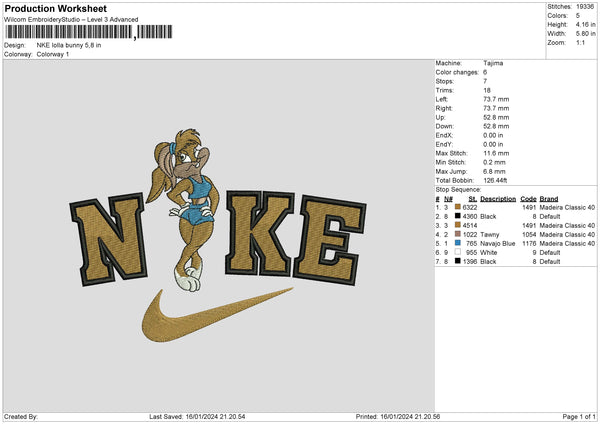Select the White 955 color swatch
This screenshot has width=600, height=424.
(x=457, y=252)
